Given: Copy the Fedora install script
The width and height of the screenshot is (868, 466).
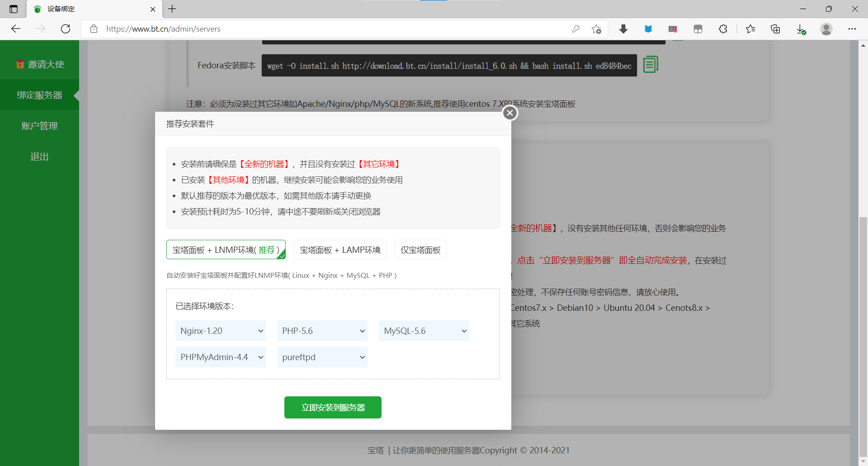Looking at the screenshot, I should 651,65.
